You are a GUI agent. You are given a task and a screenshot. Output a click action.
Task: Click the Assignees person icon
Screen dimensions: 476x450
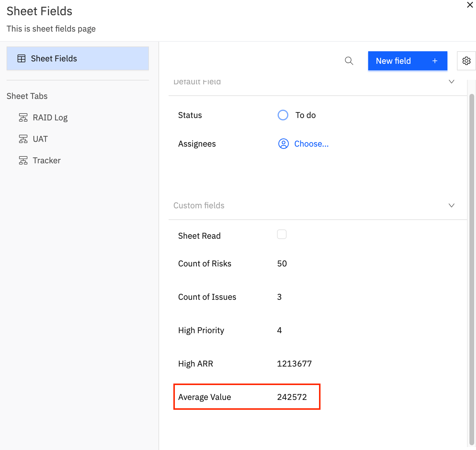283,144
